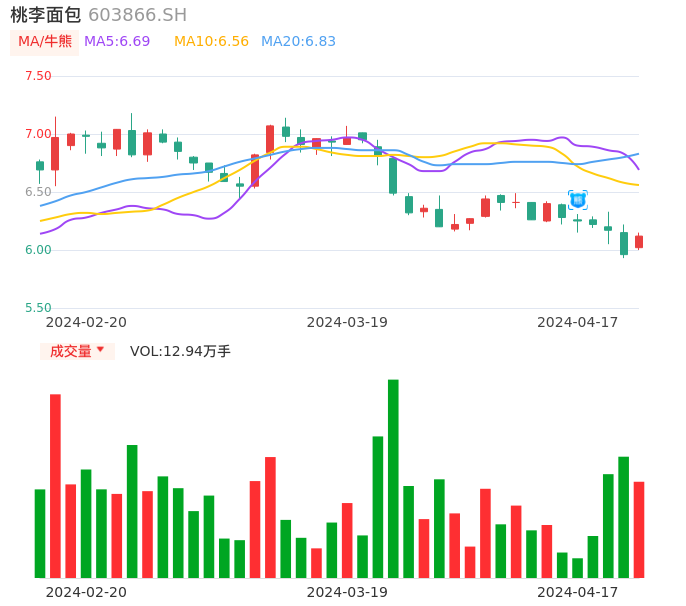Click the VOL:12.94万手 volume label
The height and width of the screenshot is (606, 686).
click(x=180, y=351)
